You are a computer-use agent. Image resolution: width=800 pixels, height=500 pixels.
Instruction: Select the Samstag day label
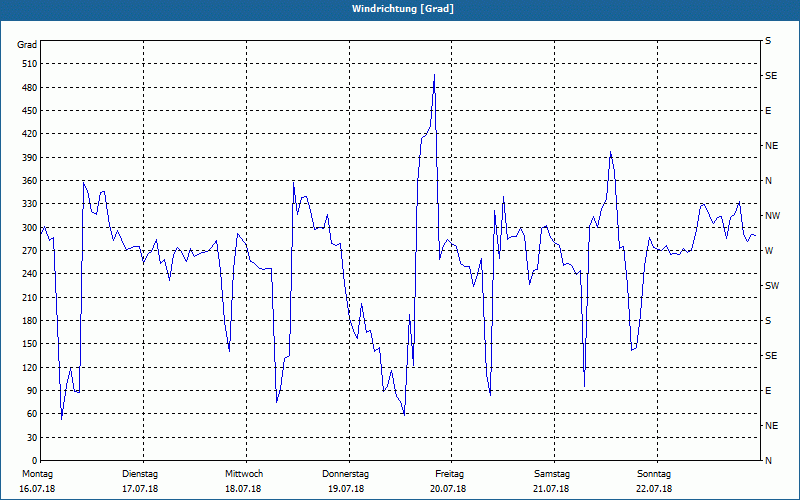pos(552,474)
